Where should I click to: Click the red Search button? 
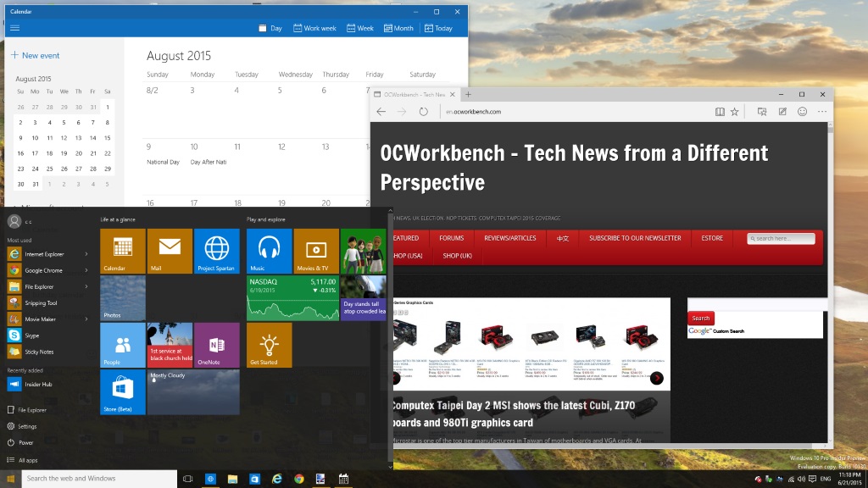(x=701, y=319)
